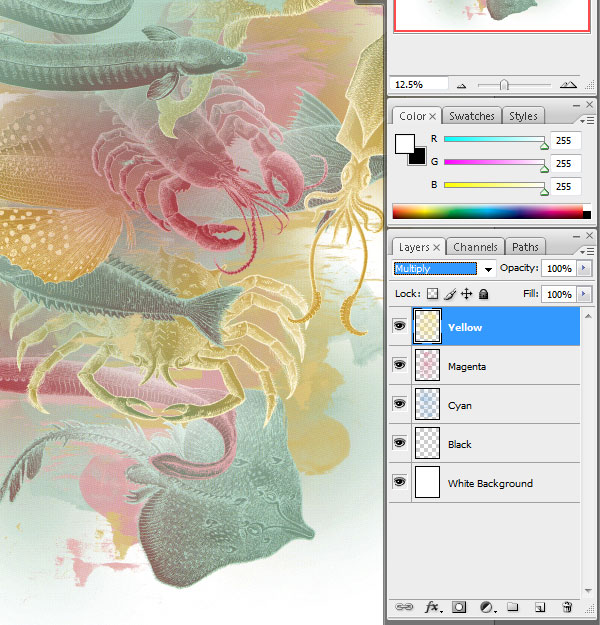Click the Opacity 100% field
Image resolution: width=600 pixels, height=625 pixels.
(559, 269)
